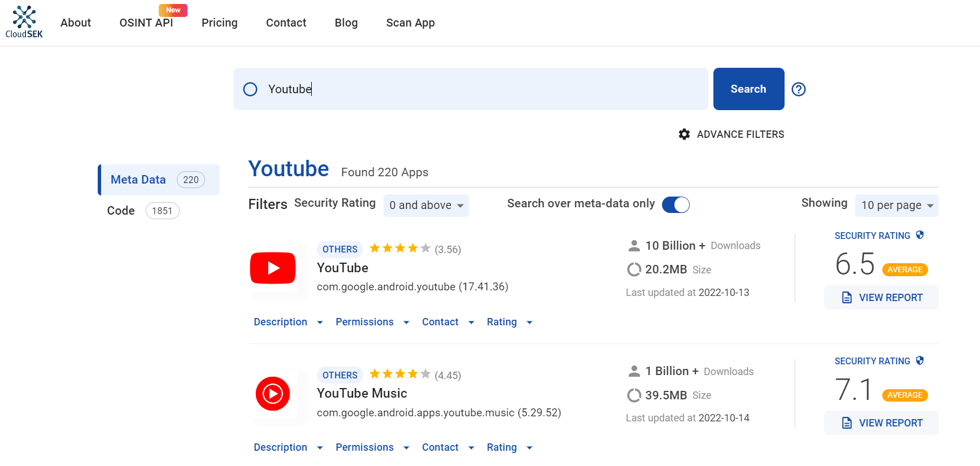
Task: Open the YouTube Music app icon thumbnail
Action: [273, 394]
